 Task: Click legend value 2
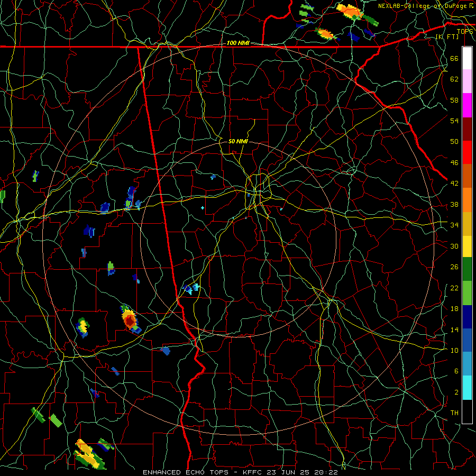tap(456, 392)
